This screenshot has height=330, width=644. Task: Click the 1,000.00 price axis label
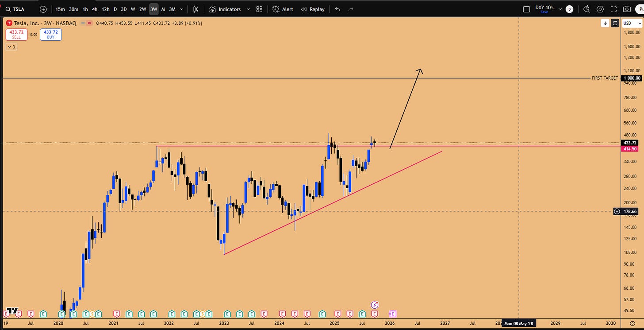pyautogui.click(x=632, y=78)
